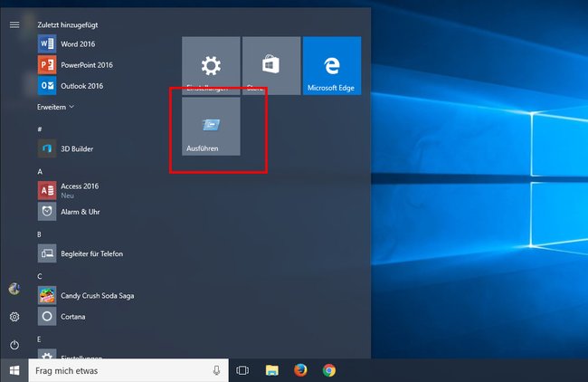Image resolution: width=588 pixels, height=382 pixels.
Task: Click the 3D Builder label
Action: point(77,148)
